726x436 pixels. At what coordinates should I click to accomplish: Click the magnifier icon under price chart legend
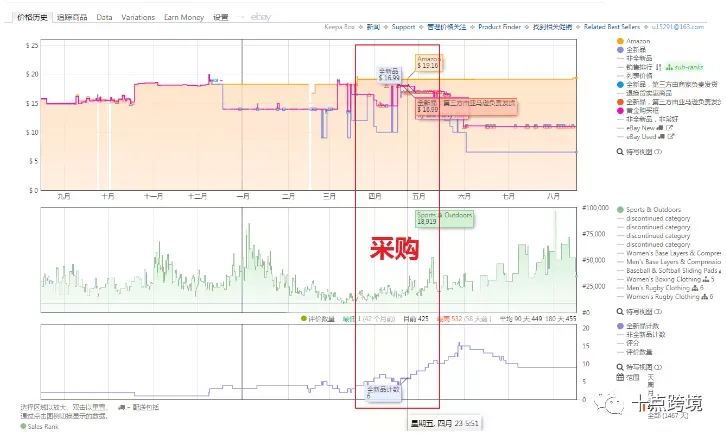click(x=620, y=152)
